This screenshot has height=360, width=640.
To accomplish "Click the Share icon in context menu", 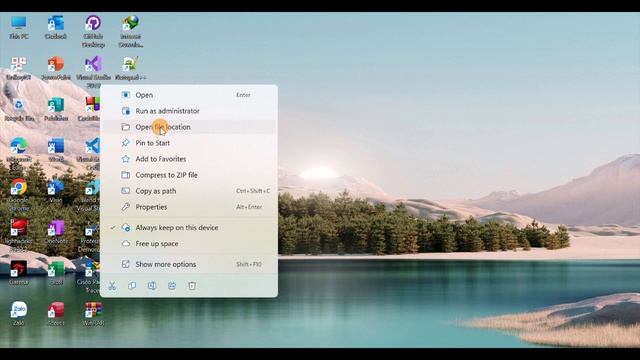I will coord(172,286).
